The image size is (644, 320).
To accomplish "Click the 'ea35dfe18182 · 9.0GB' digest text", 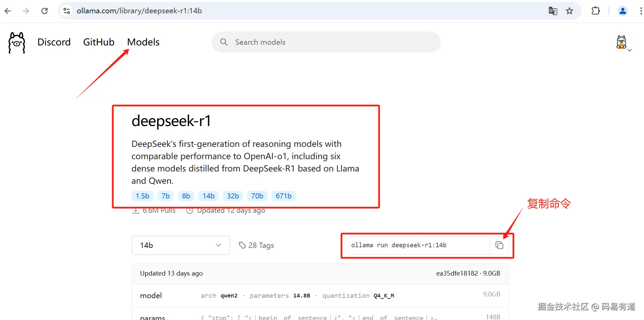I will point(468,273).
